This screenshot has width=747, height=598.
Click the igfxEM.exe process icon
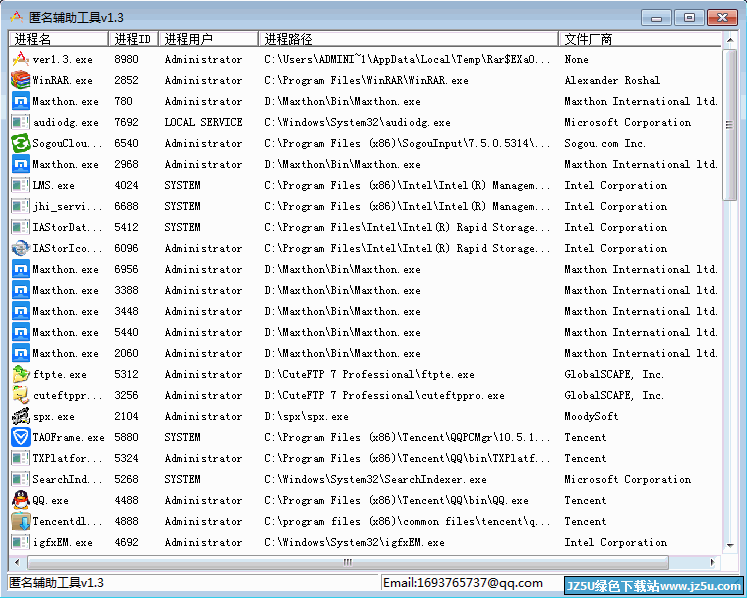pyautogui.click(x=20, y=542)
